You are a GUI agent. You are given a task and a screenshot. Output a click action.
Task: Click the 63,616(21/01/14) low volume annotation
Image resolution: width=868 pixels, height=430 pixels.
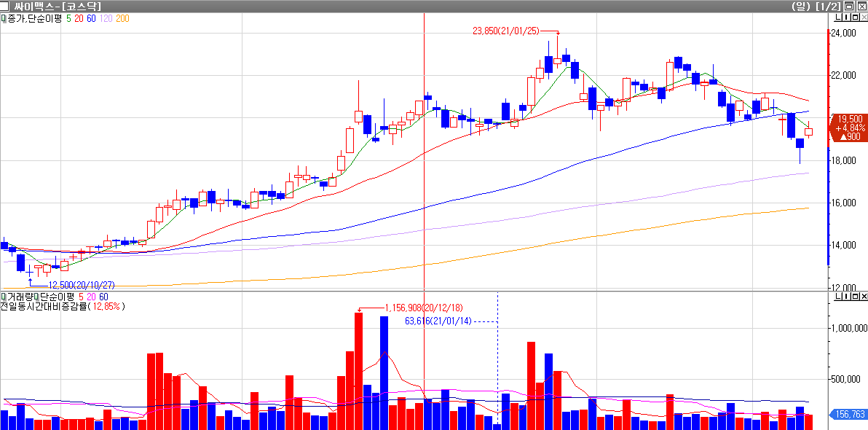tap(438, 321)
